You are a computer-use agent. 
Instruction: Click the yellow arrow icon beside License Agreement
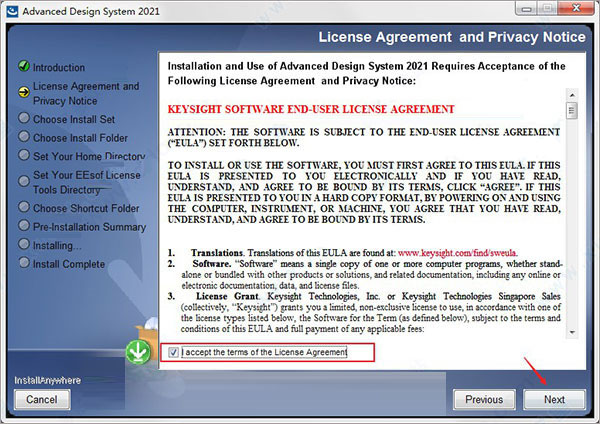[x=24, y=92]
